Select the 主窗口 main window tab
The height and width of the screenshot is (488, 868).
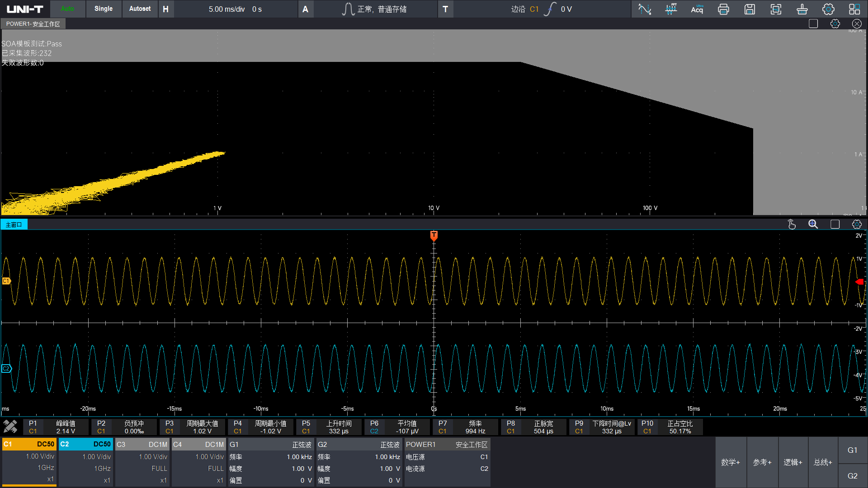pyautogui.click(x=14, y=225)
